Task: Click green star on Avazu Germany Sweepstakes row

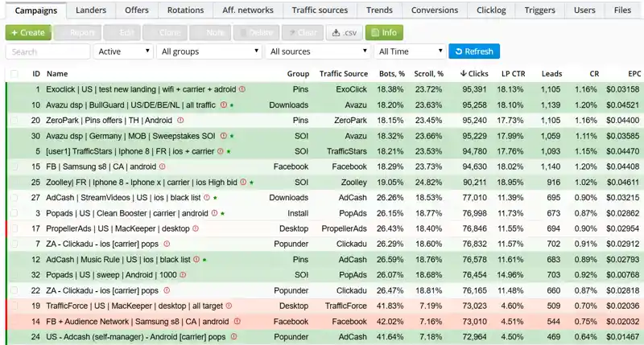Action: [x=232, y=136]
